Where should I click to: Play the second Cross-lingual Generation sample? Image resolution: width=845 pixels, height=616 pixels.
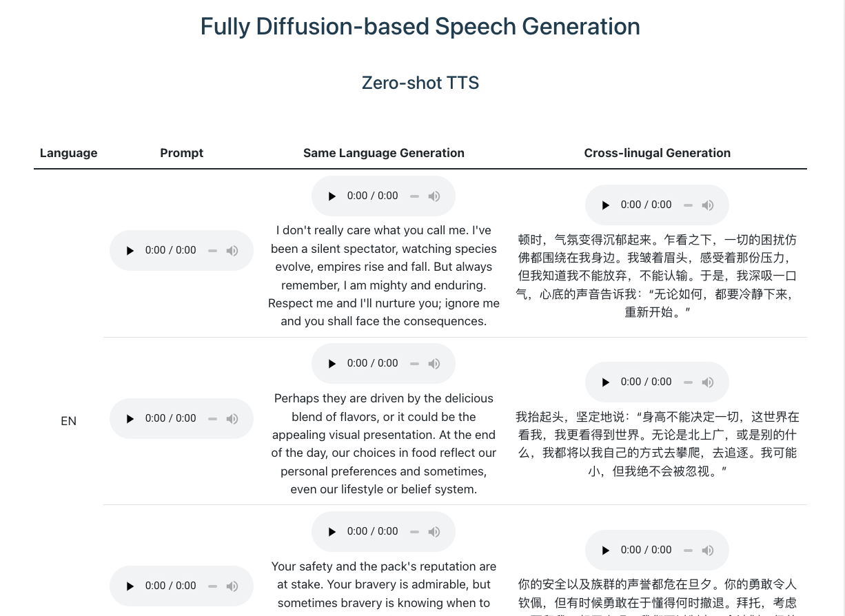[606, 382]
